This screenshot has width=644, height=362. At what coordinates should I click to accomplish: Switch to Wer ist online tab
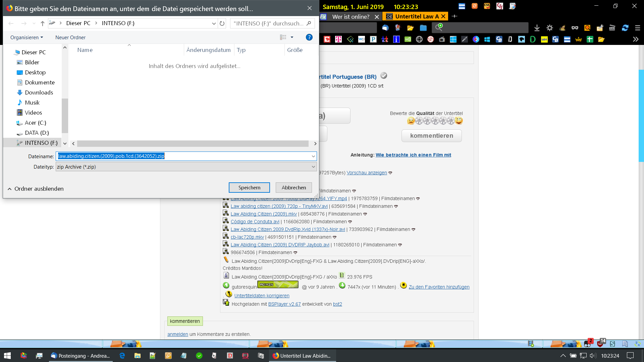tap(350, 16)
